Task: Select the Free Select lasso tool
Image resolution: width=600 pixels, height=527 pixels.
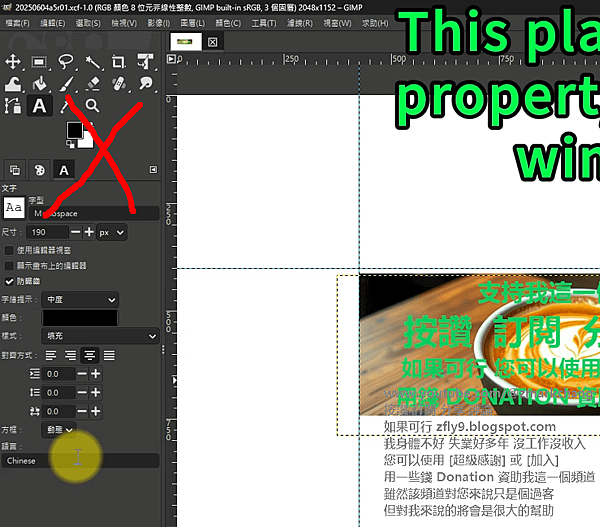Action: tap(66, 62)
